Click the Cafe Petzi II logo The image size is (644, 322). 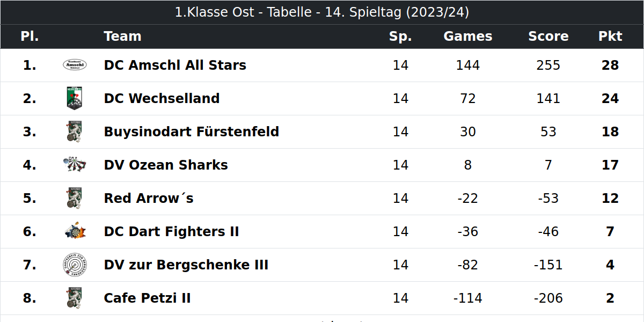tap(75, 298)
